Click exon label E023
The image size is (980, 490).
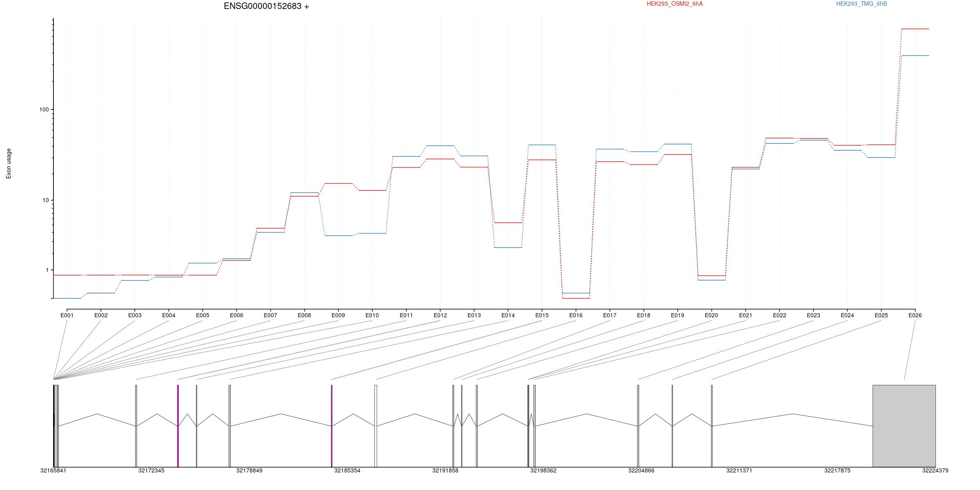click(x=813, y=315)
